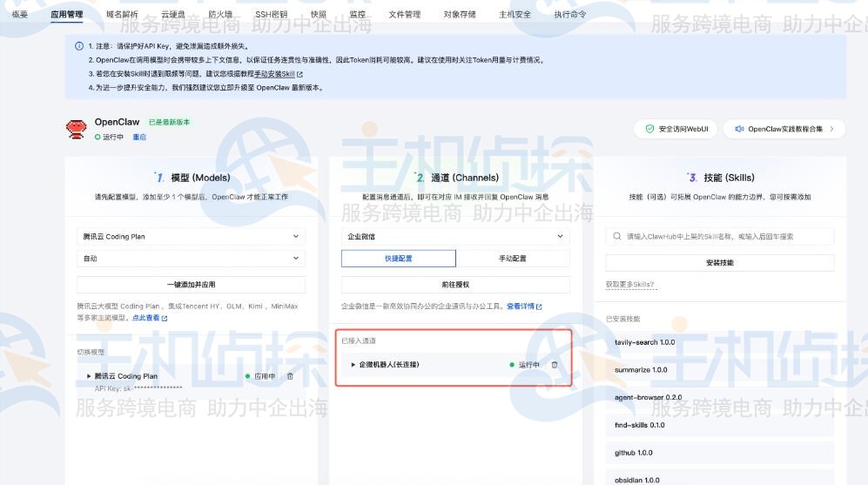Image resolution: width=868 pixels, height=485 pixels.
Task: Expand the 企微机器人(长连接) channel row
Action: (x=353, y=364)
